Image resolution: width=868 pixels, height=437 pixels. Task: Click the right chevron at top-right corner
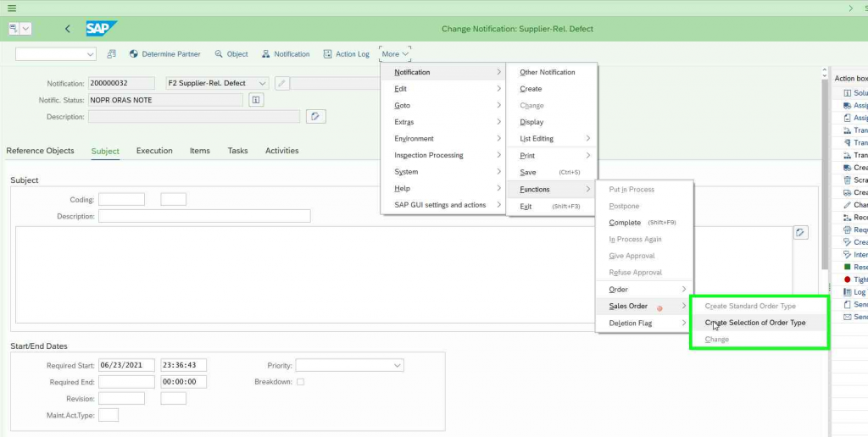(x=851, y=8)
